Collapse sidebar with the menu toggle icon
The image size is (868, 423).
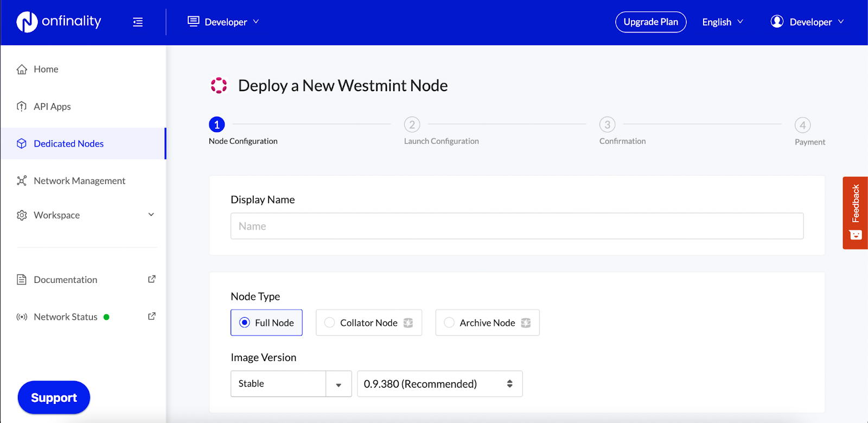(138, 22)
